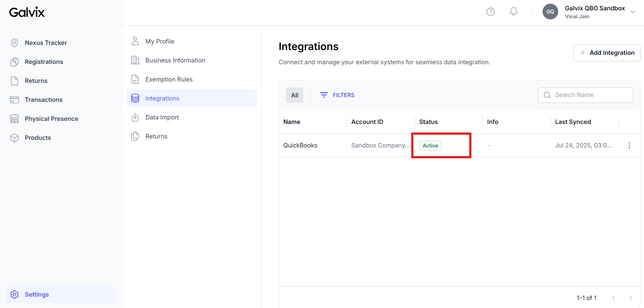Click the Search Name input field
The height and width of the screenshot is (308, 644).
tap(585, 95)
